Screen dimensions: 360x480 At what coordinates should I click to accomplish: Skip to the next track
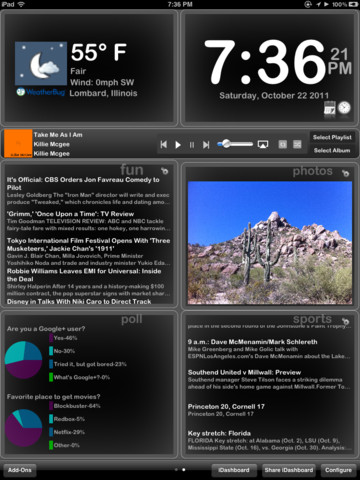tap(206, 145)
